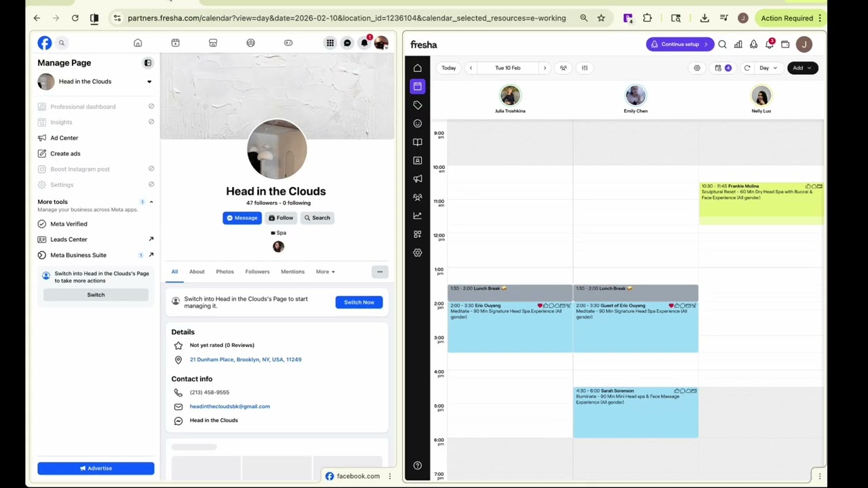Screen dimensions: 868x488
Task: Click the Continue setup button
Action: click(x=679, y=45)
